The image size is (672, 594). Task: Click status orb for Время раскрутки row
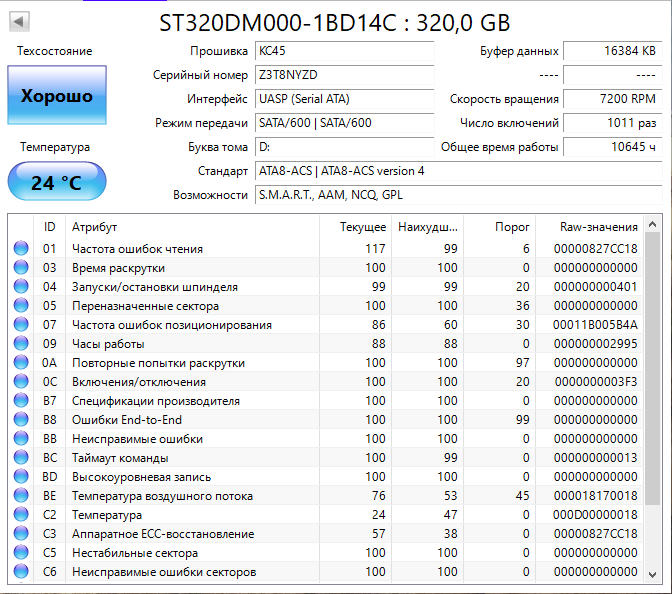coord(21,267)
